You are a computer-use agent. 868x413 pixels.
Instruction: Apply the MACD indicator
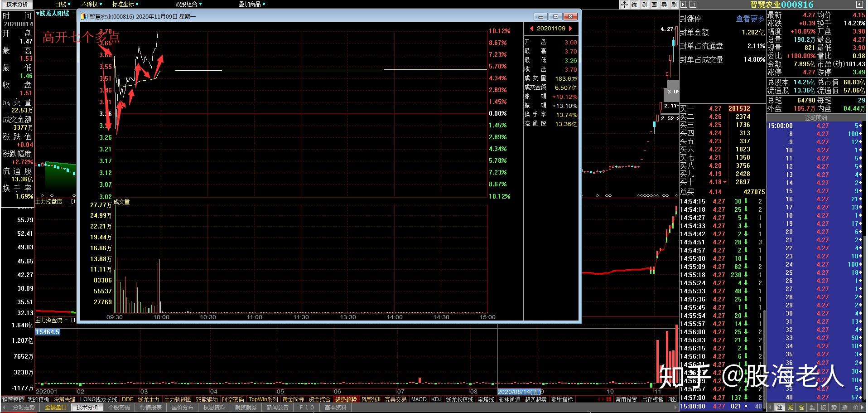click(x=419, y=399)
